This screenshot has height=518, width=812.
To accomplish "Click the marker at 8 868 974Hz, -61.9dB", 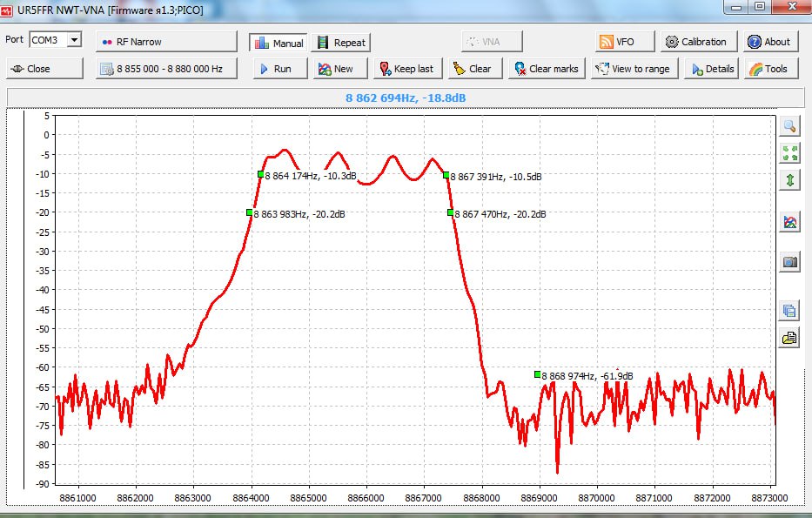I will [x=538, y=374].
